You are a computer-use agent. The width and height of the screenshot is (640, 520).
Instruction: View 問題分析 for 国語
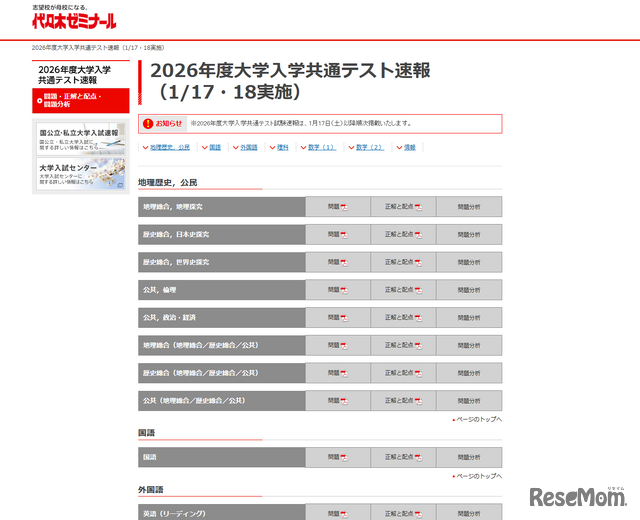pos(469,458)
